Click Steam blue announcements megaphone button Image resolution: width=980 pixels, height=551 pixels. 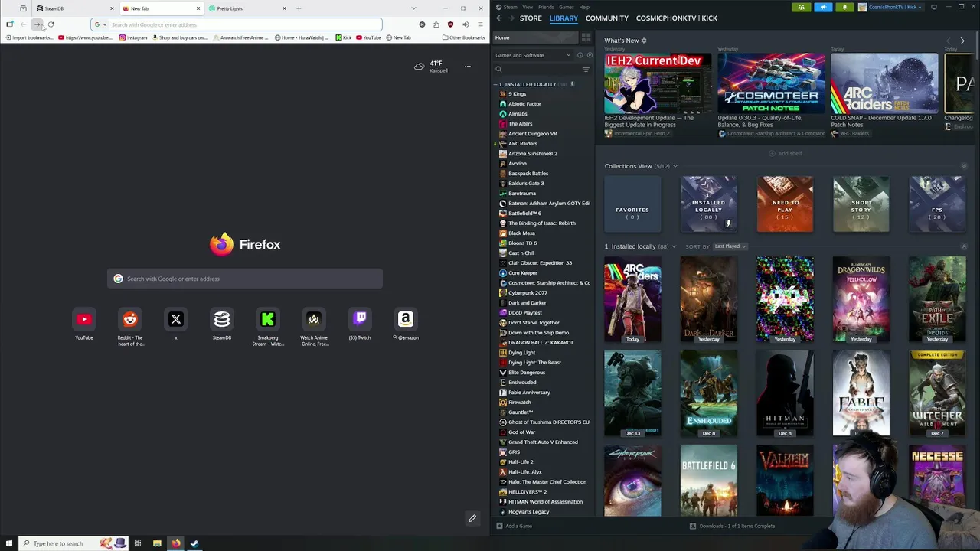823,7
